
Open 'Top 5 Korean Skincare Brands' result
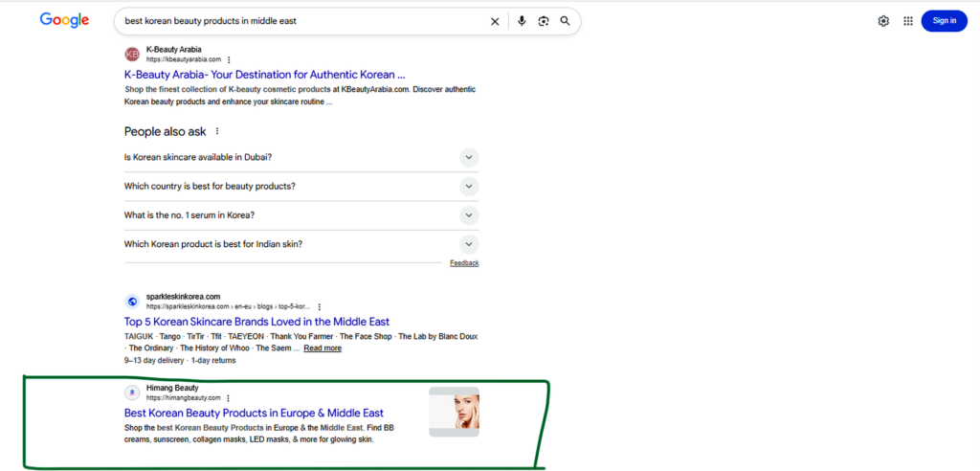pyautogui.click(x=256, y=322)
